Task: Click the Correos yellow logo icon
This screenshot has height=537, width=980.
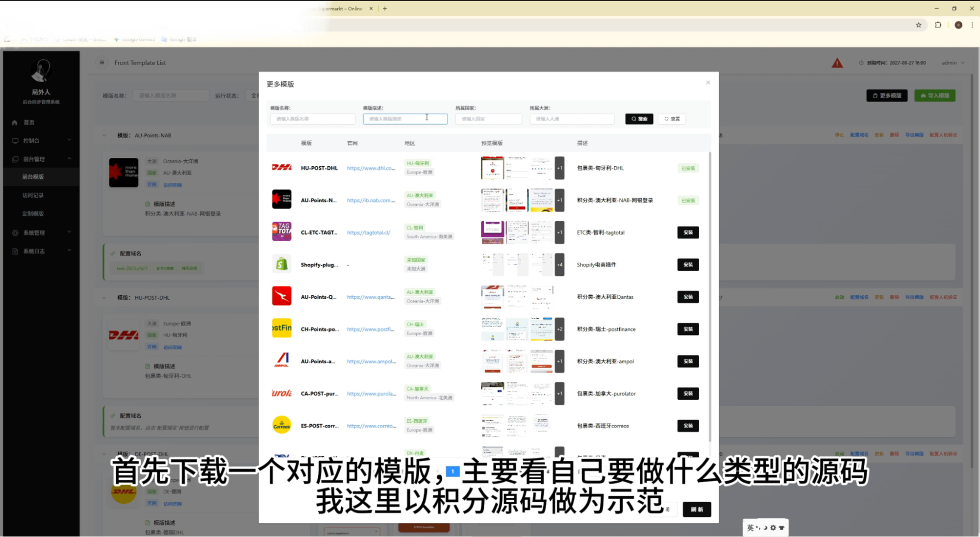Action: [x=281, y=425]
